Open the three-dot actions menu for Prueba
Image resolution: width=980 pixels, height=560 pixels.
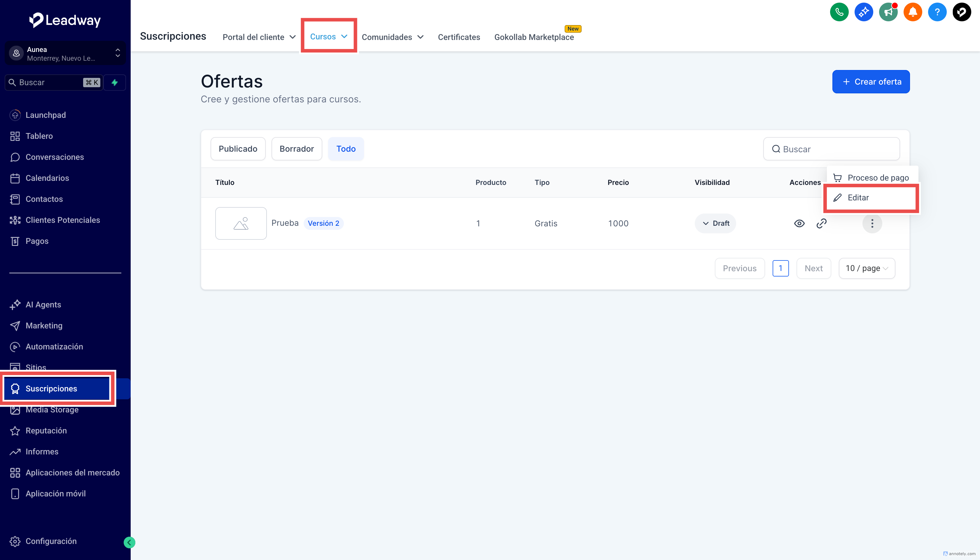[x=872, y=223]
